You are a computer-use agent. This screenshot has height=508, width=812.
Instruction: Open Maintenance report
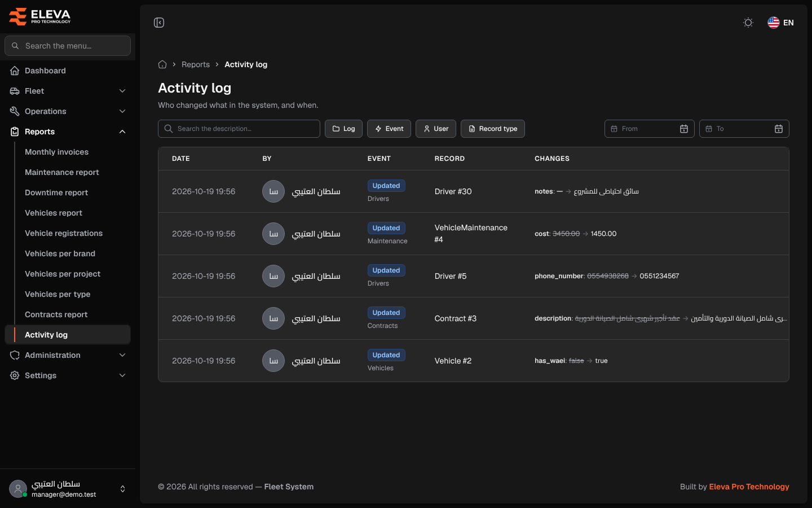click(x=62, y=172)
